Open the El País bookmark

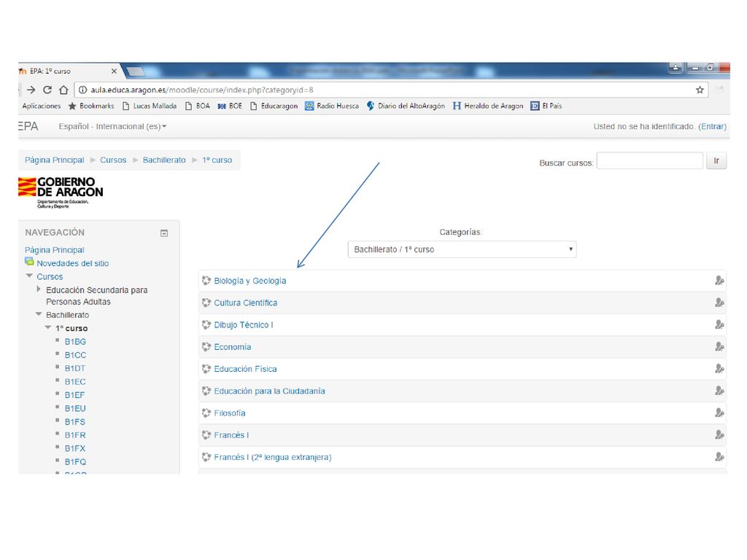(x=546, y=106)
